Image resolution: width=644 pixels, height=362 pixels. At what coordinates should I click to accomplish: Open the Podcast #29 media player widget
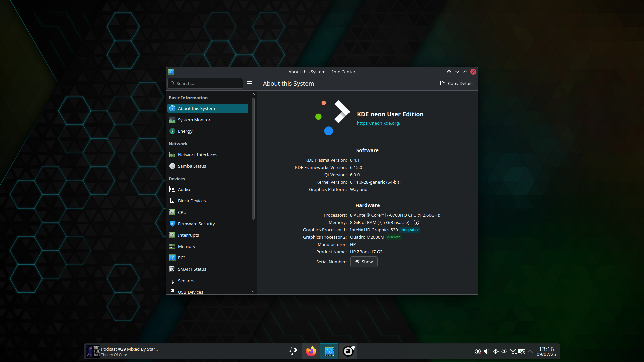pyautogui.click(x=122, y=351)
